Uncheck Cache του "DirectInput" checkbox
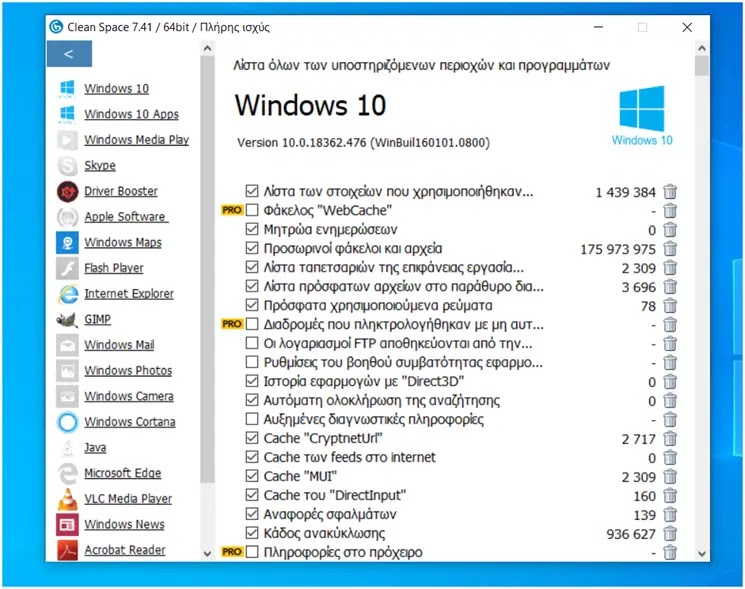Viewport: 745px width, 589px height. (252, 495)
